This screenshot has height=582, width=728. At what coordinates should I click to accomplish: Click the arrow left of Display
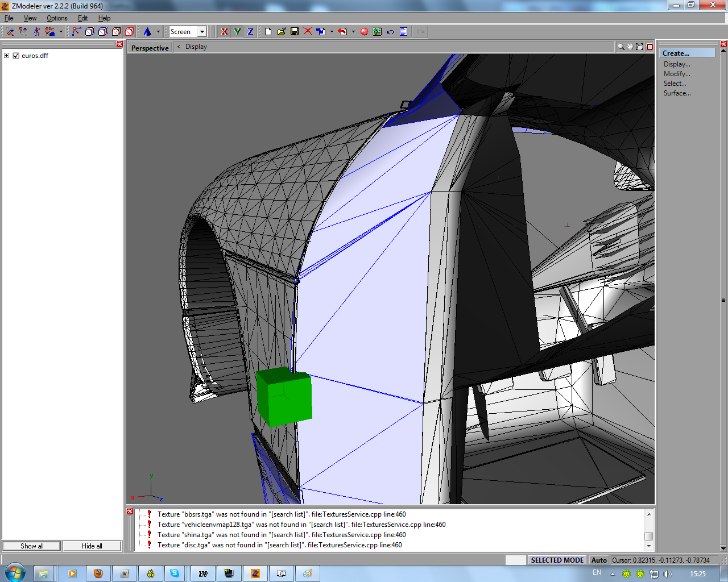[x=179, y=47]
